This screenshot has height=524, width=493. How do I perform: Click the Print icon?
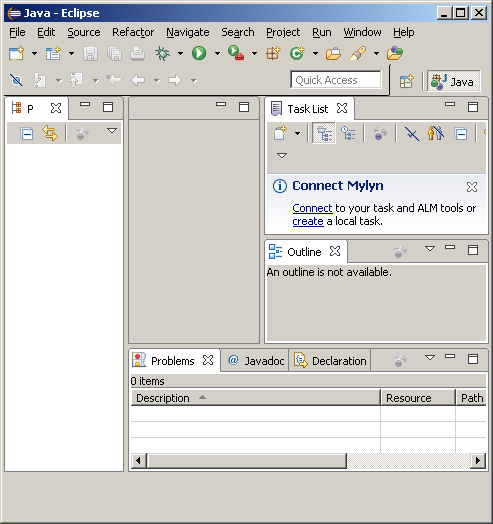pyautogui.click(x=137, y=53)
